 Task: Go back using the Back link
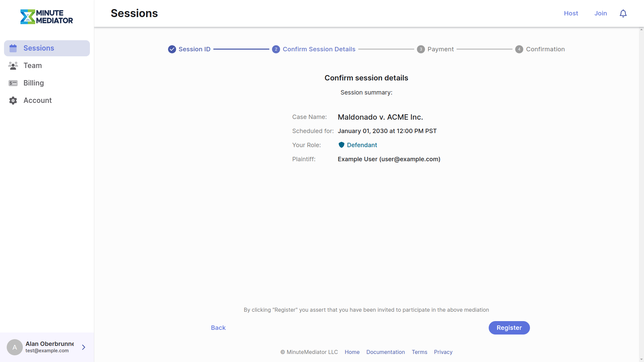pos(218,327)
